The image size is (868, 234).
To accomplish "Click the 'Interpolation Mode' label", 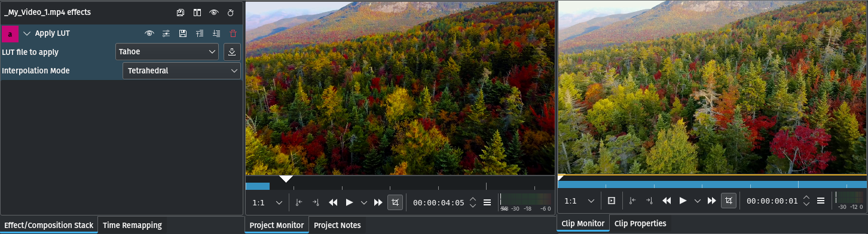I will (x=36, y=71).
